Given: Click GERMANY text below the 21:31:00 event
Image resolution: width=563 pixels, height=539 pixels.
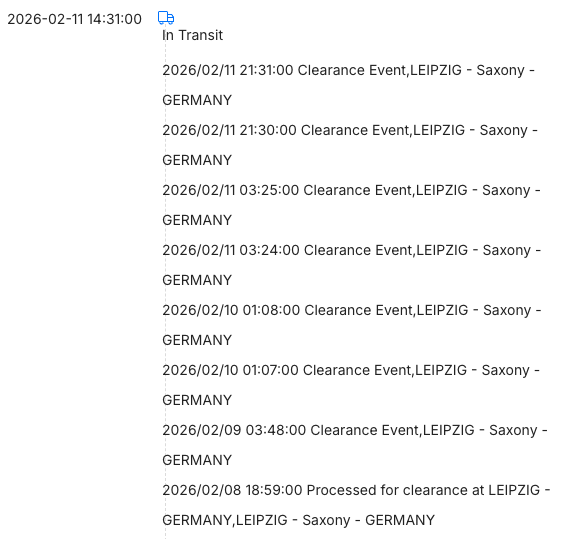Looking at the screenshot, I should tap(197, 100).
